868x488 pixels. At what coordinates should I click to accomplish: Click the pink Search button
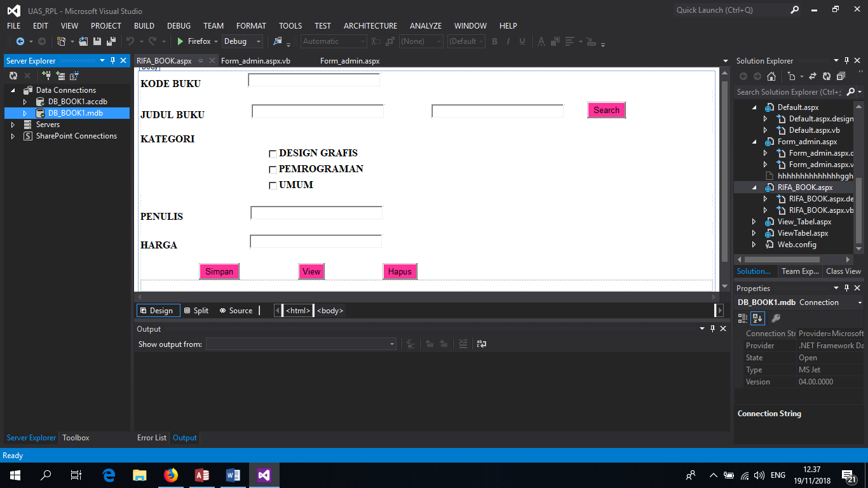[x=606, y=110]
